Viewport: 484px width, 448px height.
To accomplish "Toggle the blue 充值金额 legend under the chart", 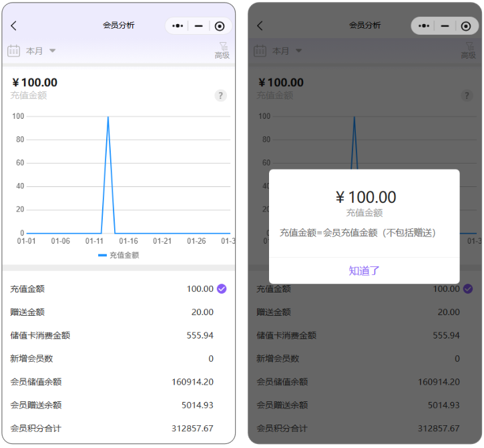I will pyautogui.click(x=118, y=255).
